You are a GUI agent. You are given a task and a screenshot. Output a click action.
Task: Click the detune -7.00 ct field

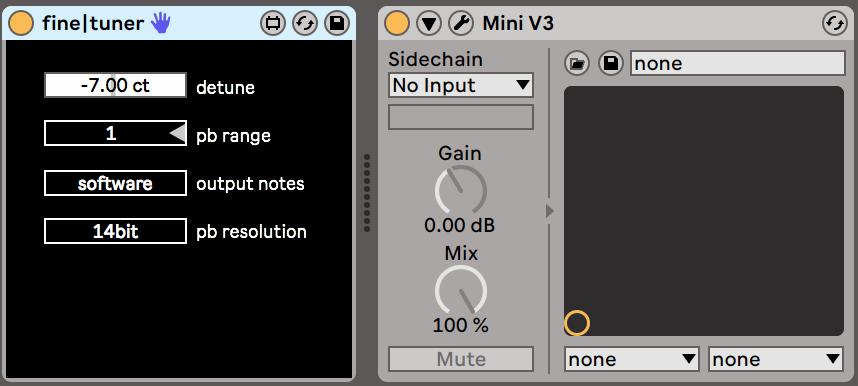(115, 85)
